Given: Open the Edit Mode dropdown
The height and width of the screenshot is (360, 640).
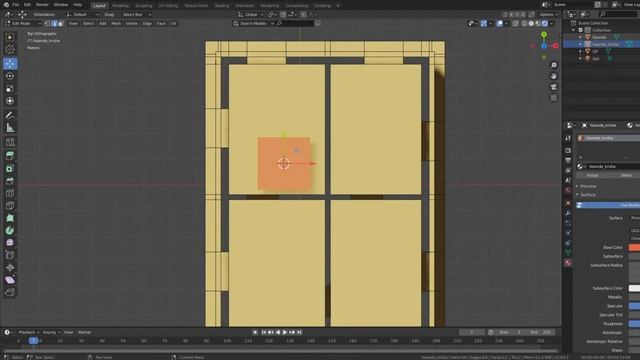Looking at the screenshot, I should [x=23, y=24].
